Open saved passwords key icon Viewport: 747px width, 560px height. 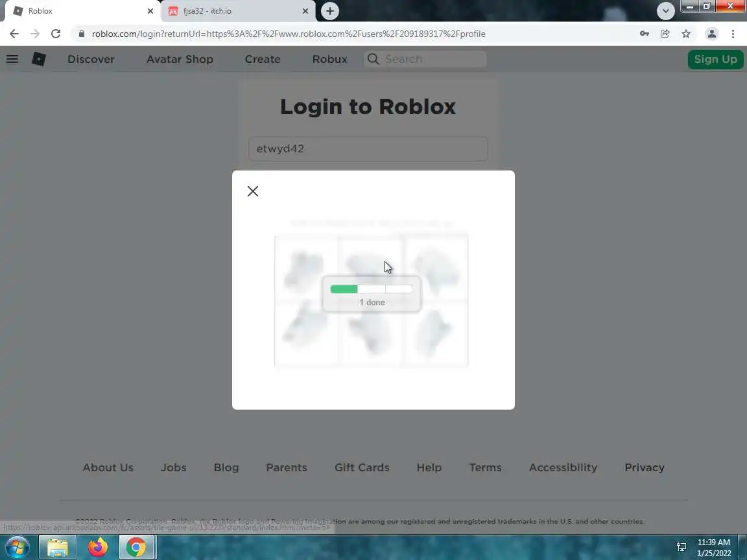(644, 34)
